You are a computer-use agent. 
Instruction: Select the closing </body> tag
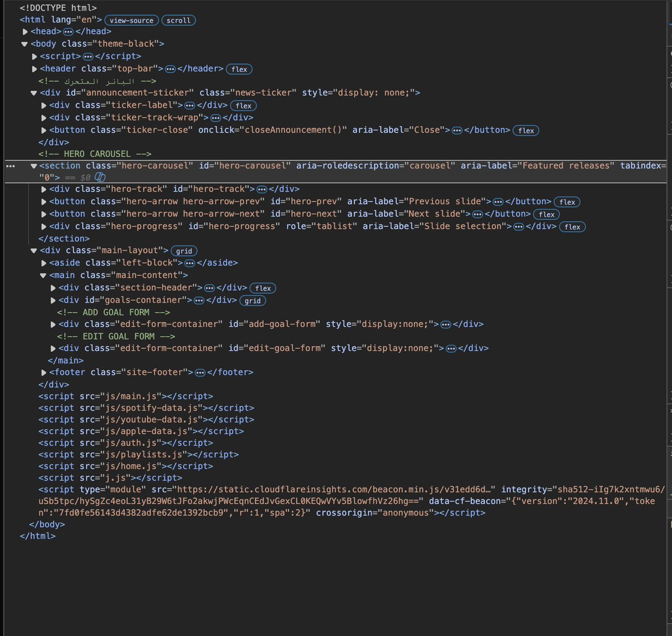tap(47, 524)
